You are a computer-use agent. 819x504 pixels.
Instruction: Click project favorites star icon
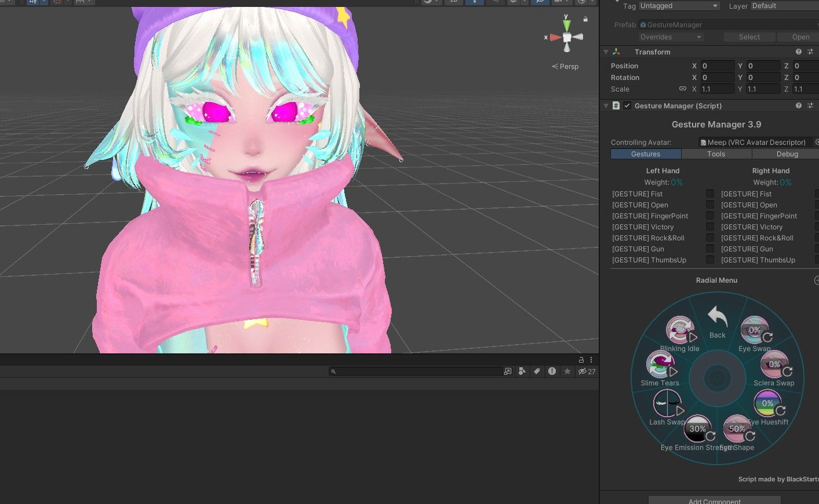[567, 371]
